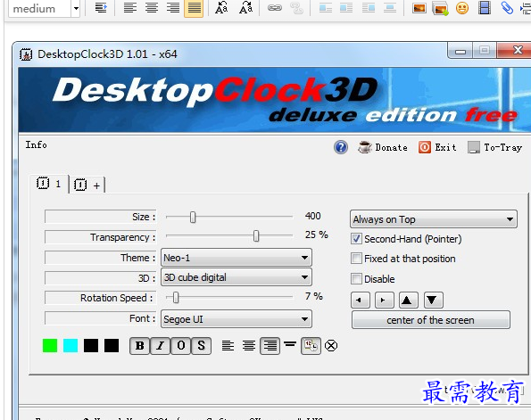Toggle Outline (O) text style button
Screen dimensions: 531x420
pos(181,346)
